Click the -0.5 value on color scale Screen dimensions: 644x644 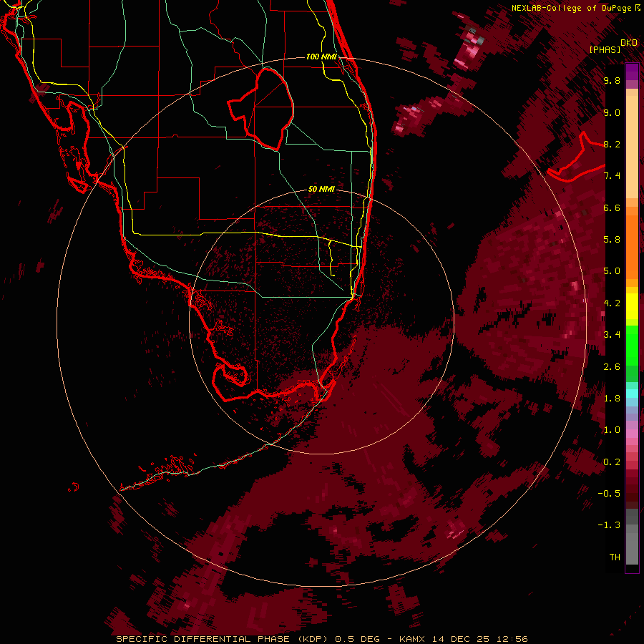point(609,494)
